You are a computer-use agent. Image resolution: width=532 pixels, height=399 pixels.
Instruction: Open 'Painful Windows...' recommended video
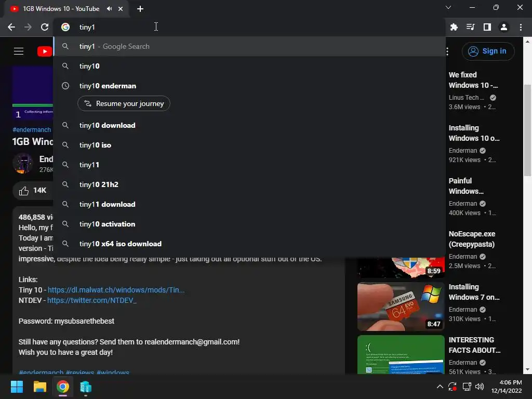click(466, 186)
